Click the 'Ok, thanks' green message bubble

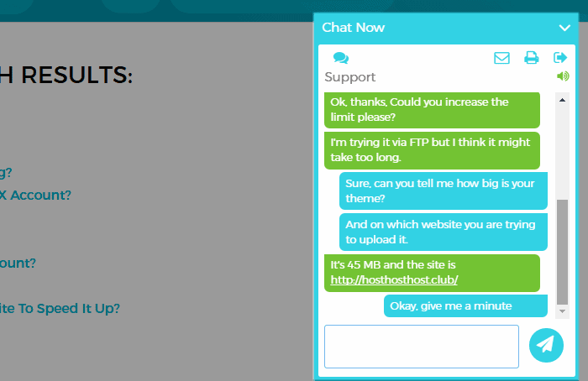point(432,110)
